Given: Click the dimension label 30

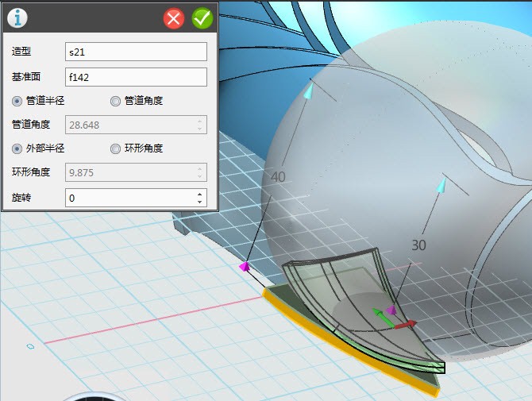Looking at the screenshot, I should [418, 245].
